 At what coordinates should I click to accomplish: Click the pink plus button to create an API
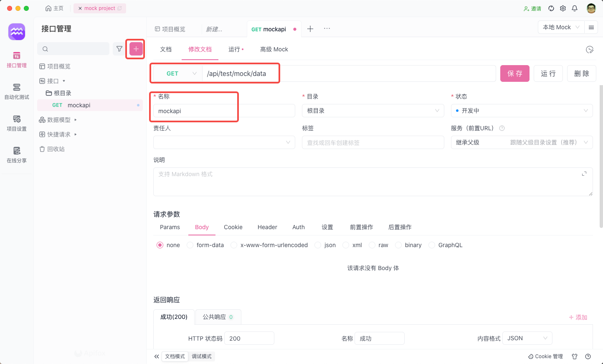click(x=135, y=48)
